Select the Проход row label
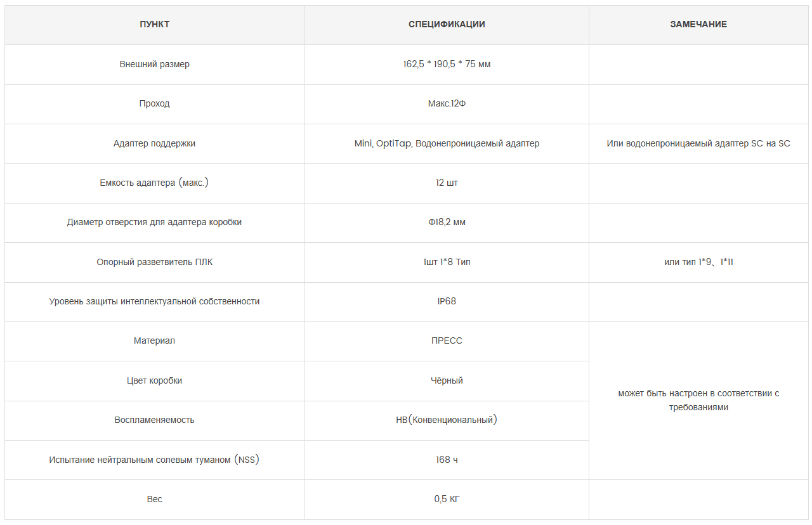The width and height of the screenshot is (812, 525). coord(155,103)
